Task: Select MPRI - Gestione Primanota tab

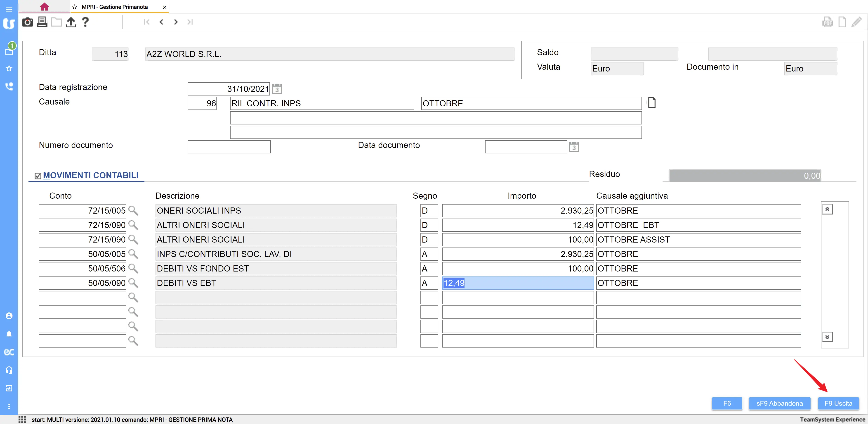Action: [115, 7]
